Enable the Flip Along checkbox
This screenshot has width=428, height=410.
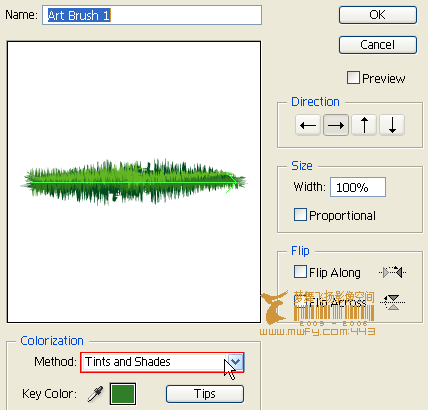click(x=300, y=272)
